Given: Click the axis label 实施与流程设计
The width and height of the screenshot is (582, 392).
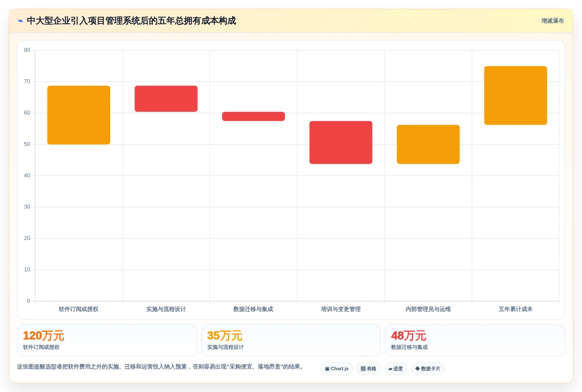Looking at the screenshot, I should [x=166, y=309].
